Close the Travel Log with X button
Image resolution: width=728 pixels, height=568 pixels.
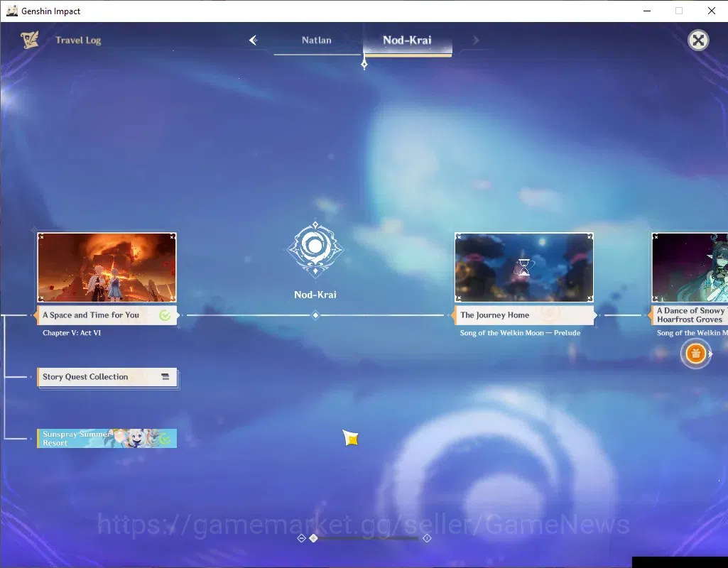pyautogui.click(x=698, y=40)
